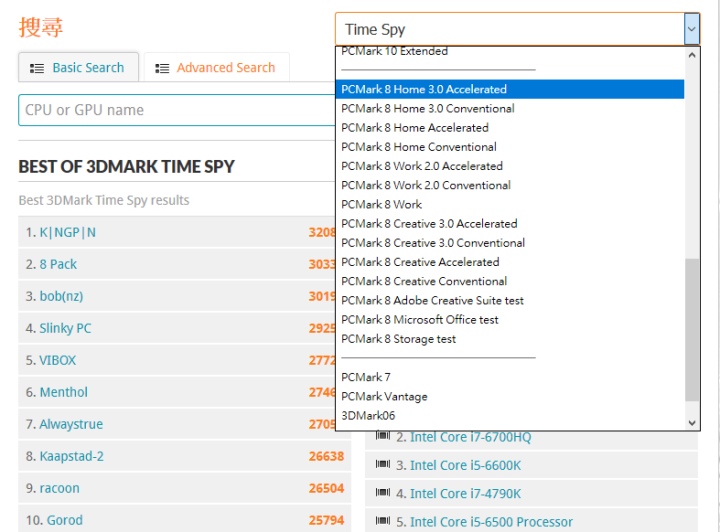720x532 pixels.
Task: Open the K|NGP|N leaderboard entry
Action: click(x=68, y=232)
